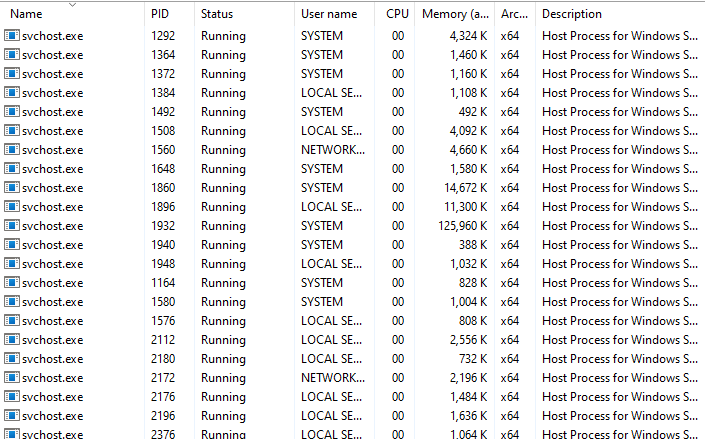Screen dimensions: 705x439
Task: Click NETWORK... user for PID 2172
Action: click(333, 377)
